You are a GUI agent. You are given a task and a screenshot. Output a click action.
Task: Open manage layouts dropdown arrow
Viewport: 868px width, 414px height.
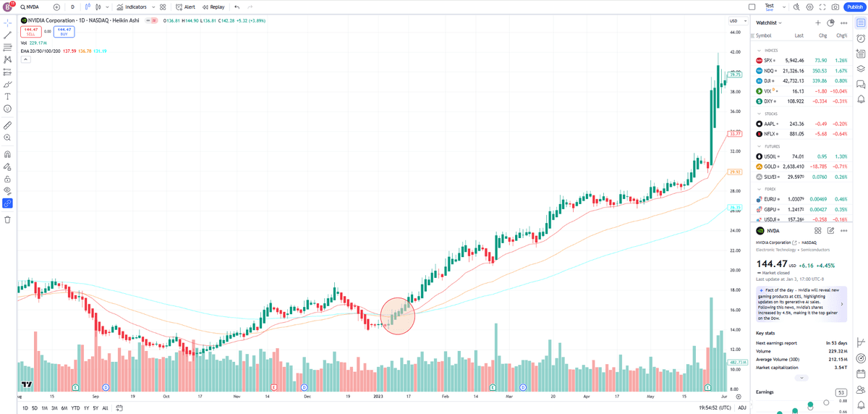783,7
